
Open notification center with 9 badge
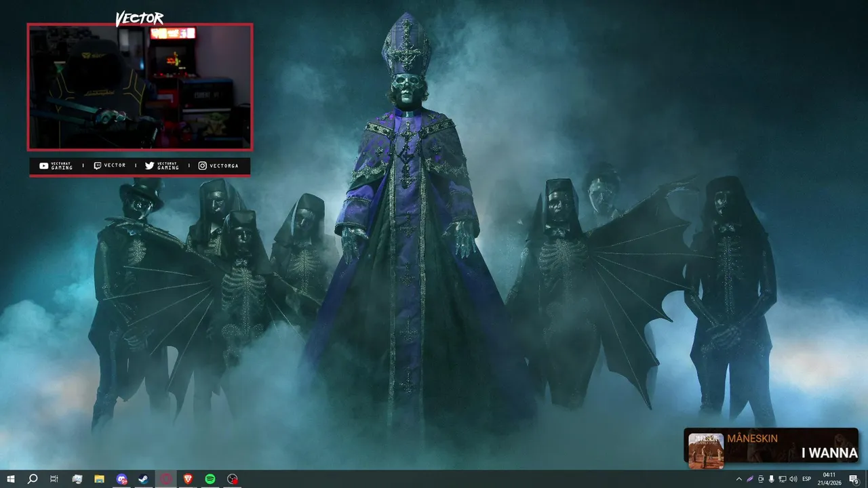click(x=854, y=479)
